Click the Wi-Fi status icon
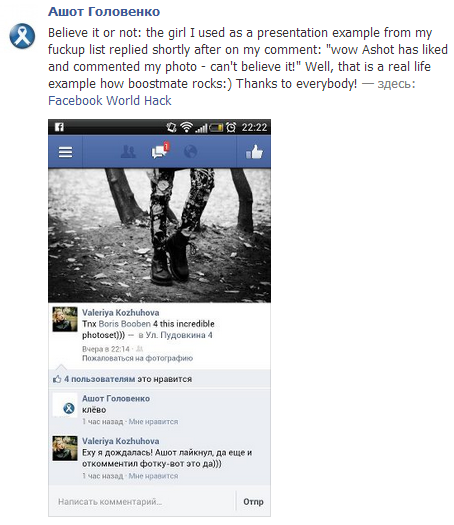454x525 pixels. point(186,127)
